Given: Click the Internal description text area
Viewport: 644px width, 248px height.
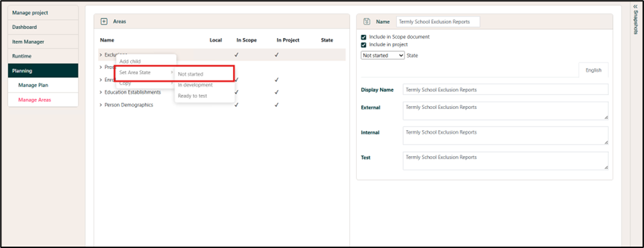Looking at the screenshot, I should (506, 136).
